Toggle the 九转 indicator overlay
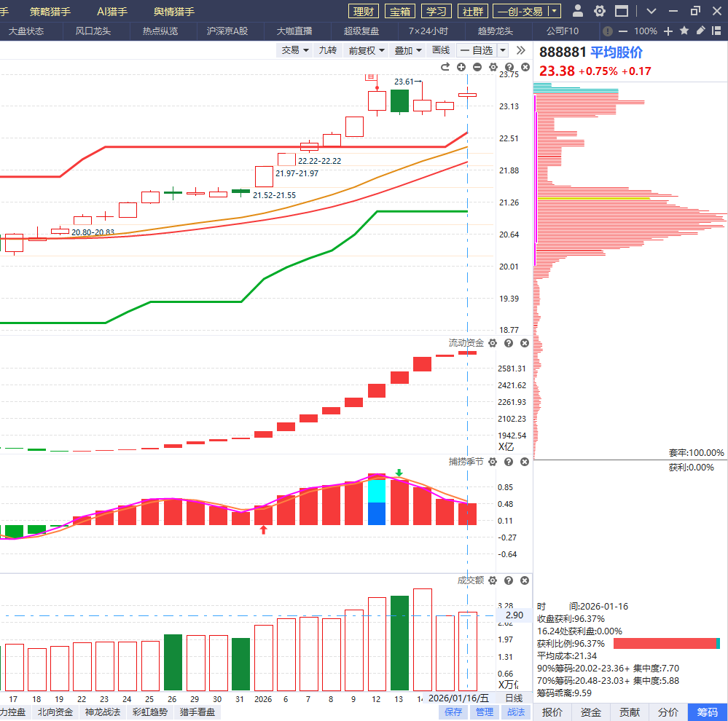The height and width of the screenshot is (721, 728). pos(328,50)
